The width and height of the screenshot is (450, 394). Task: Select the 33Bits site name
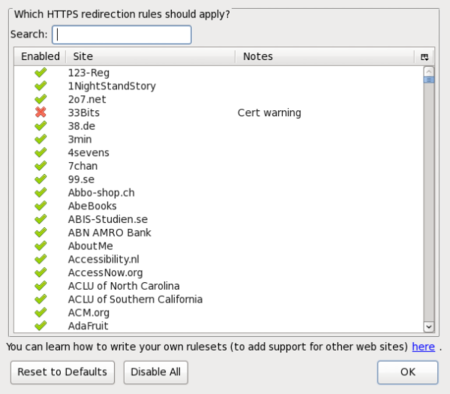coord(84,113)
